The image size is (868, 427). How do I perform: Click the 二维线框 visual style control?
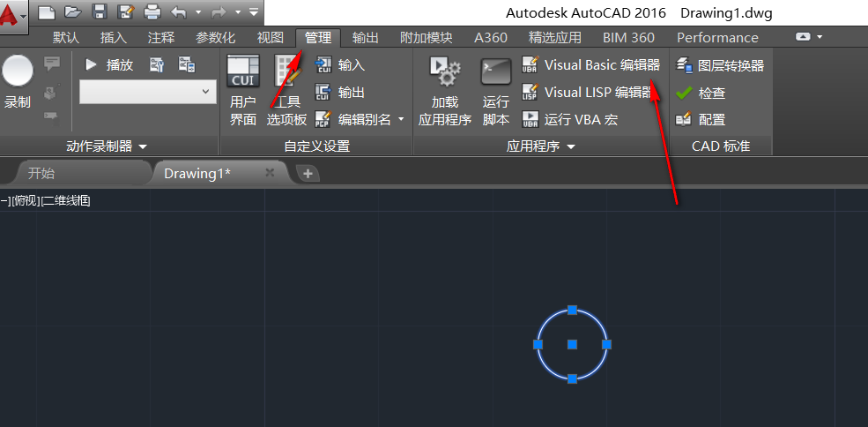(66, 201)
